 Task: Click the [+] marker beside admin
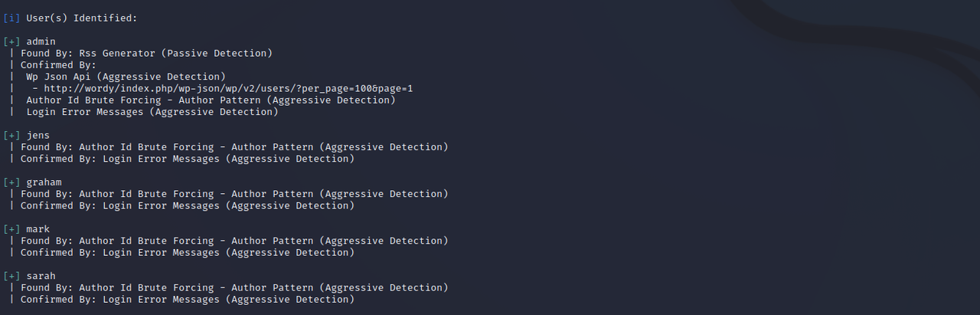[x=11, y=41]
